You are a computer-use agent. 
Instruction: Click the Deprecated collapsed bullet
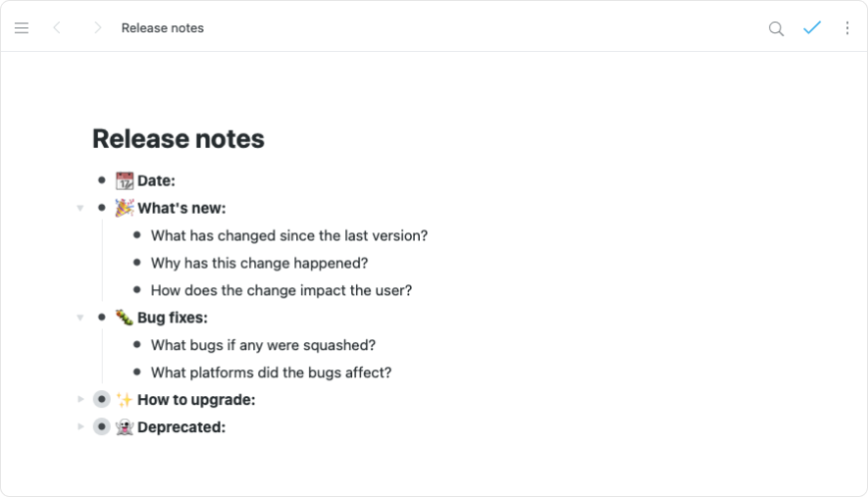101,427
